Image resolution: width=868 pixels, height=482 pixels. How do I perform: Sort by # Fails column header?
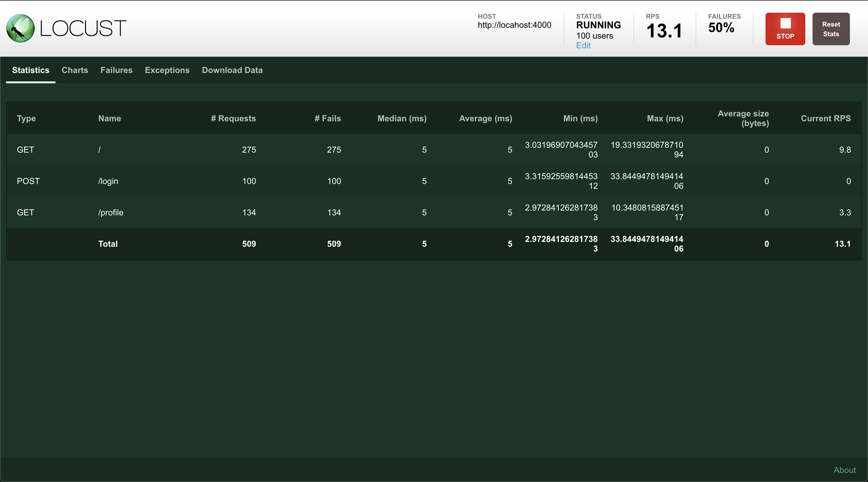(328, 119)
